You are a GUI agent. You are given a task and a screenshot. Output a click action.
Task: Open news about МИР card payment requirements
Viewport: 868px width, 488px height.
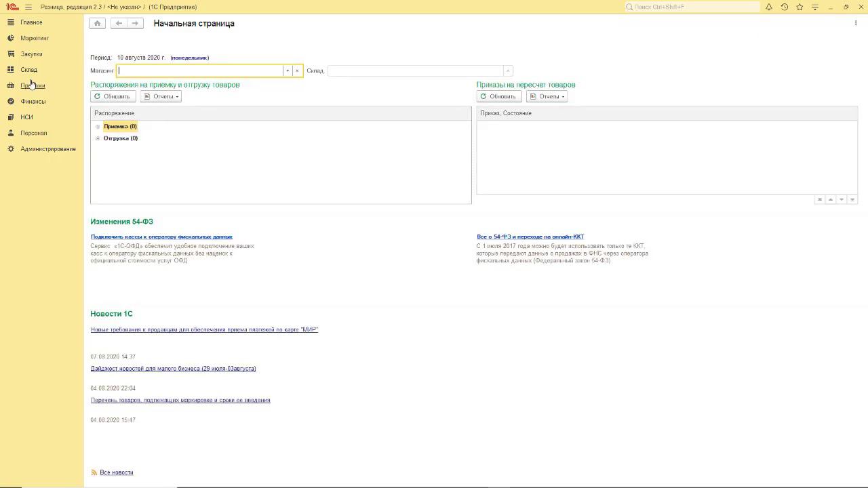click(x=204, y=329)
